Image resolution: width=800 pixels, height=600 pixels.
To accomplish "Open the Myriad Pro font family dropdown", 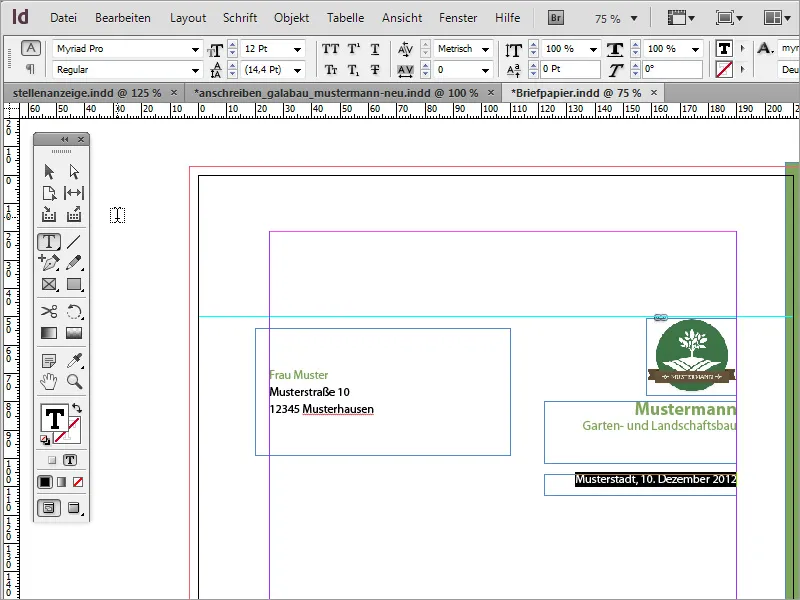I will [x=195, y=49].
